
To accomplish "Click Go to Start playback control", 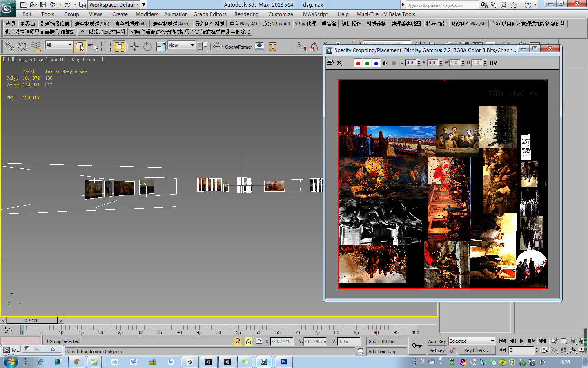I will tap(502, 341).
